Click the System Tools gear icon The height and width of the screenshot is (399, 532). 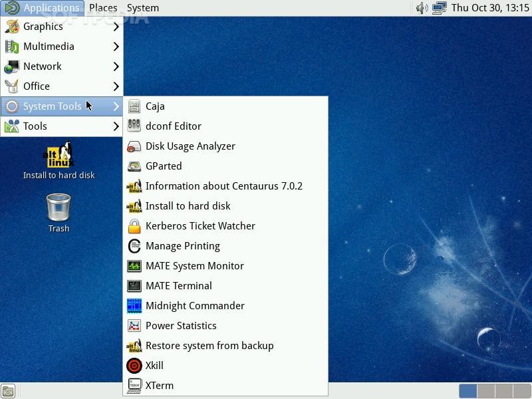click(12, 106)
